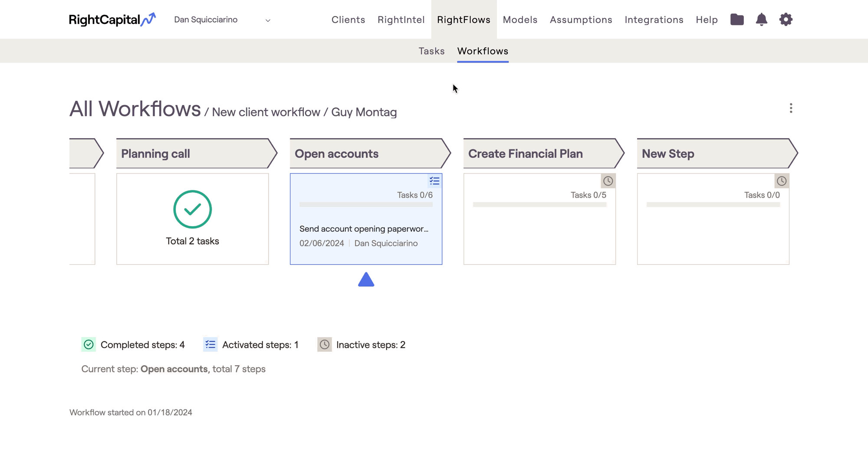868x476 pixels.
Task: Click the RightCapital logo
Action: 112,20
